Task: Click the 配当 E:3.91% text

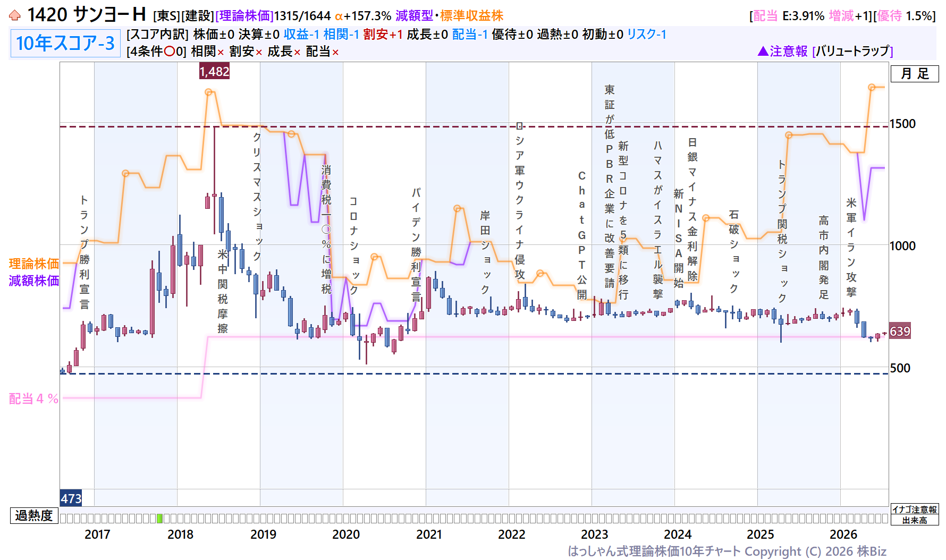Action: [789, 16]
